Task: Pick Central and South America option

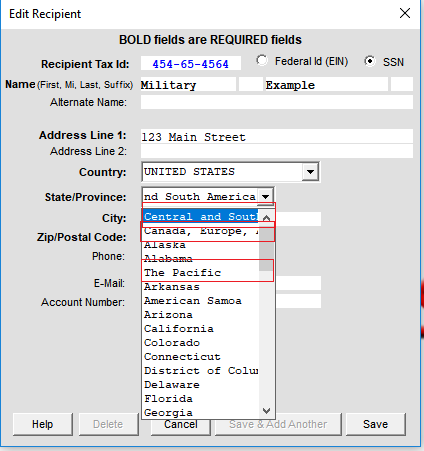Action: click(200, 217)
